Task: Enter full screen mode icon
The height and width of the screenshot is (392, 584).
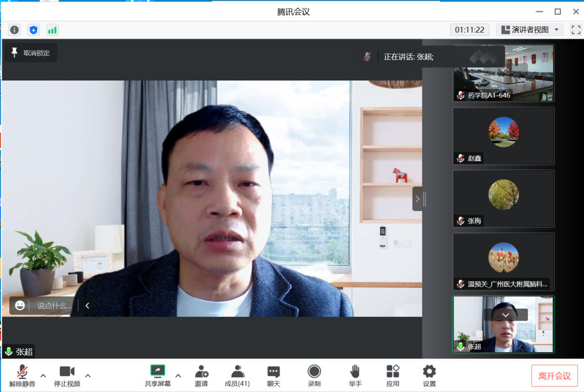Action: [x=576, y=30]
